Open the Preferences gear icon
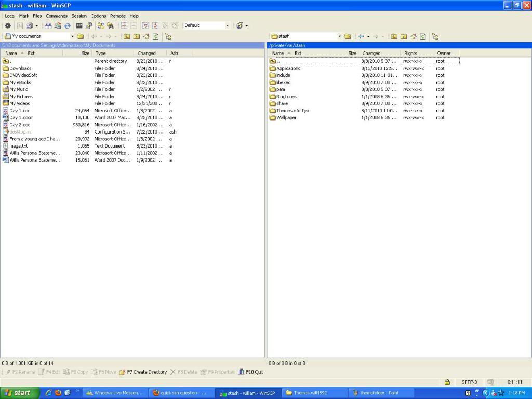This screenshot has width=532, height=399. coord(7,25)
